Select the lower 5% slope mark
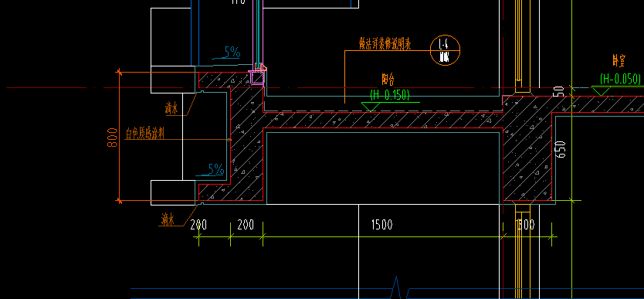The height and width of the screenshot is (299, 644). (216, 169)
